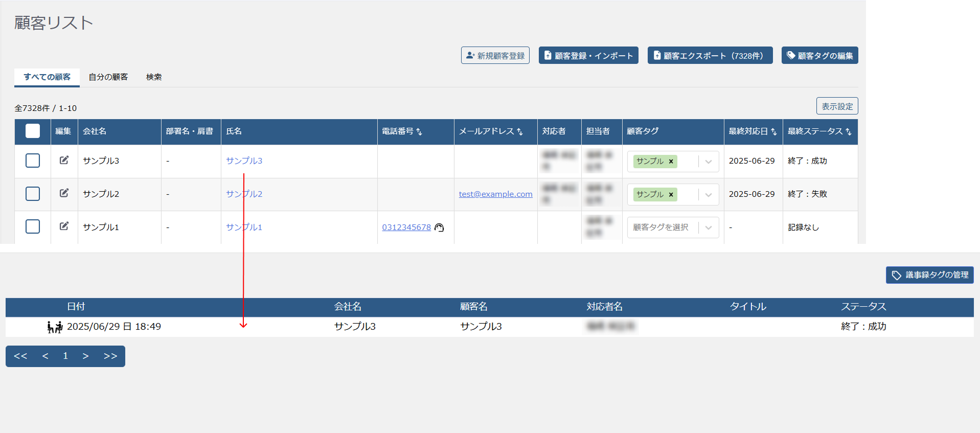
Task: Click the edit pencil icon for サンプル3
Action: [64, 160]
